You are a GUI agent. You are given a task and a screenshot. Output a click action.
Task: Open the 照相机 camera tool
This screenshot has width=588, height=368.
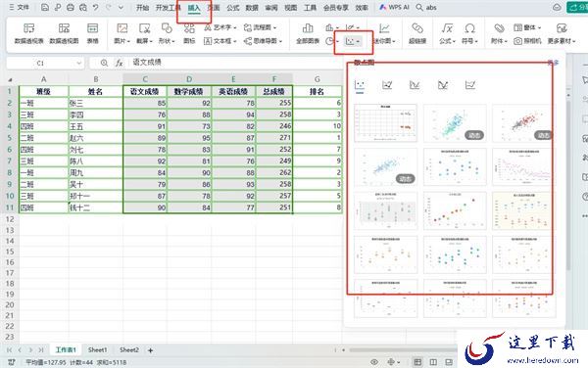tap(527, 41)
